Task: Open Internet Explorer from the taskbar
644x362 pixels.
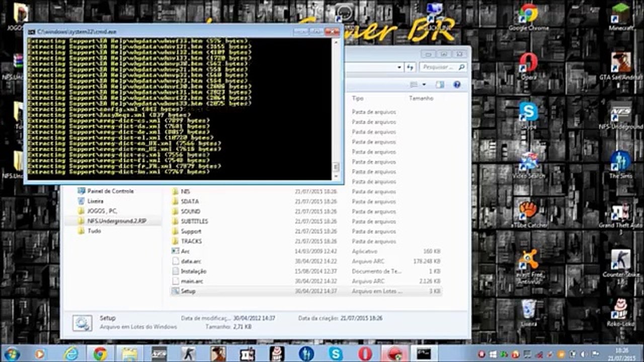Action: tap(71, 353)
